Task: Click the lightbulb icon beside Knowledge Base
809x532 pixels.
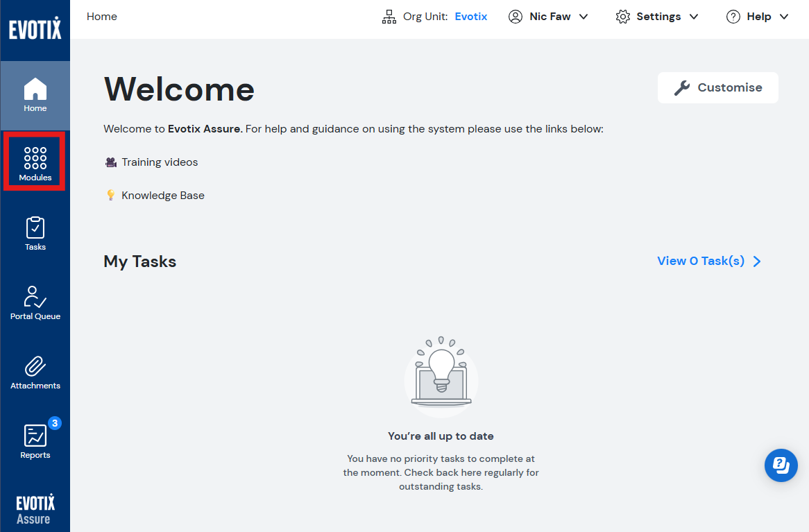Action: [x=110, y=195]
